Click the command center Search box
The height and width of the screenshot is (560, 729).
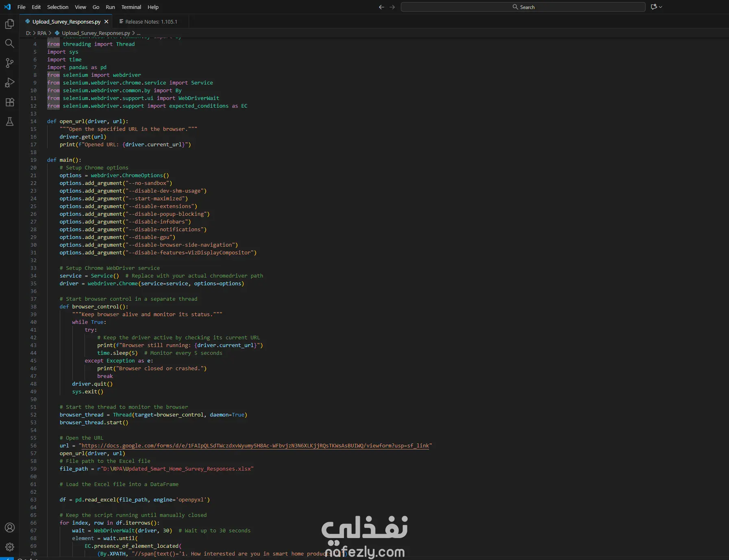click(x=523, y=7)
